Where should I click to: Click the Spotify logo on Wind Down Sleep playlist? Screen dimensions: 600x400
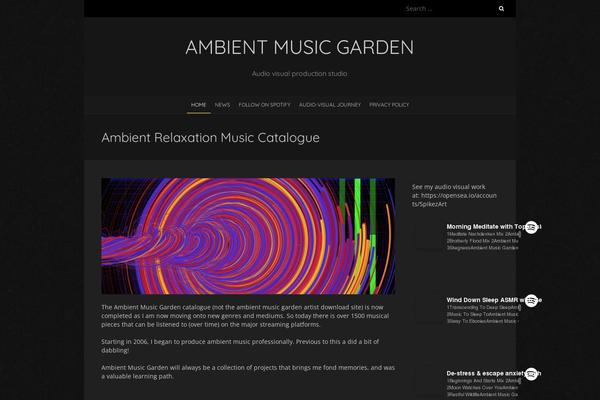coord(531,300)
